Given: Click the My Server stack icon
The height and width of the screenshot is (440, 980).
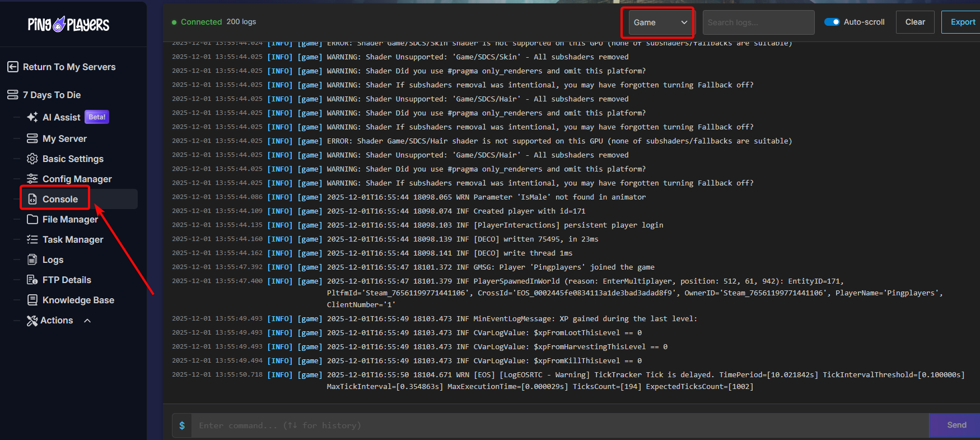Looking at the screenshot, I should (32, 138).
